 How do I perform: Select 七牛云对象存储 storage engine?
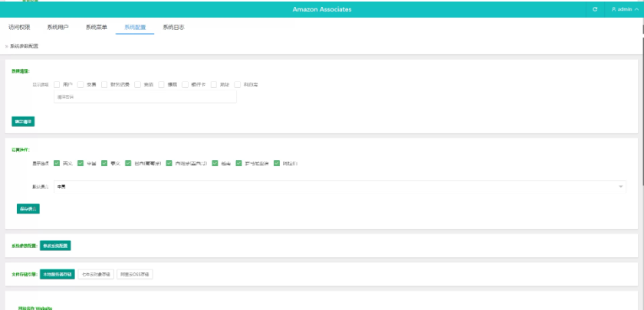(96, 274)
